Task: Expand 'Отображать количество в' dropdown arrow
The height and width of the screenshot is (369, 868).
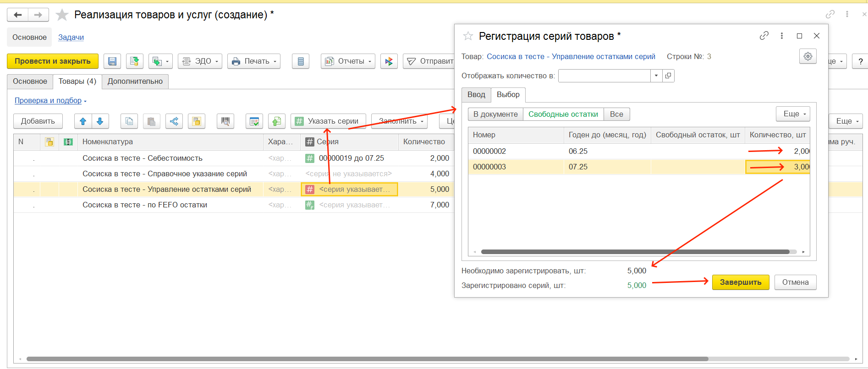Action: 656,76
